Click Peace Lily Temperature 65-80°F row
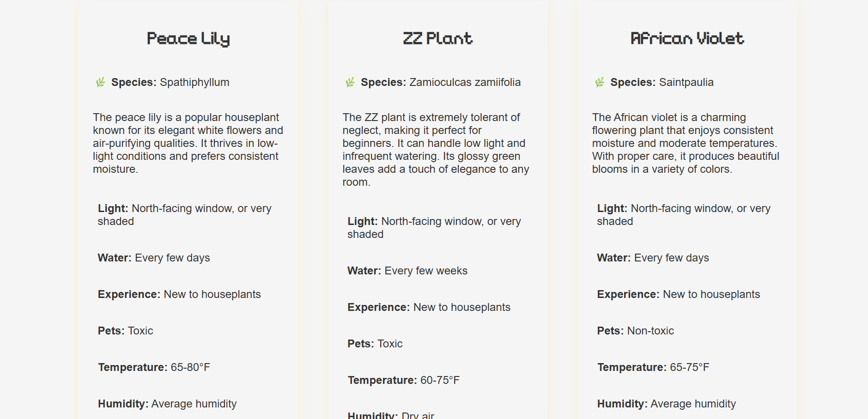 coord(154,367)
